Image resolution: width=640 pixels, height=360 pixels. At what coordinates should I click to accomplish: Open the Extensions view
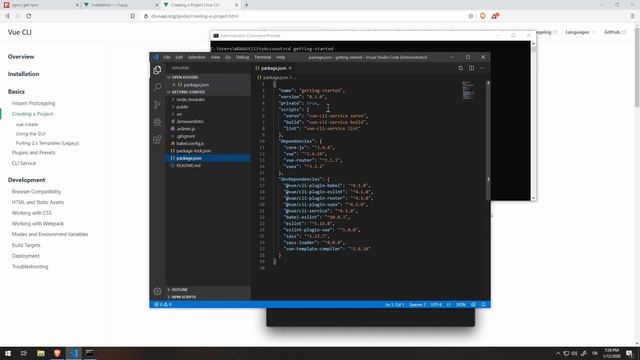coord(158,140)
